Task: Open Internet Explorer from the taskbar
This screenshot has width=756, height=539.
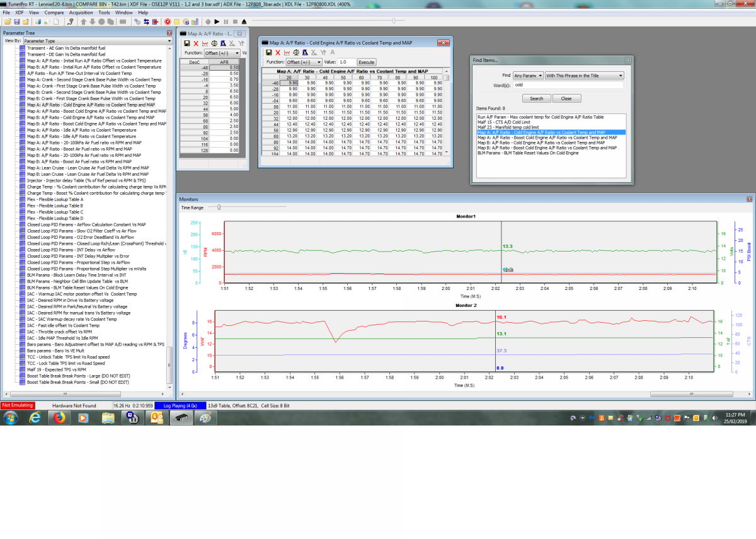Action: [x=35, y=417]
